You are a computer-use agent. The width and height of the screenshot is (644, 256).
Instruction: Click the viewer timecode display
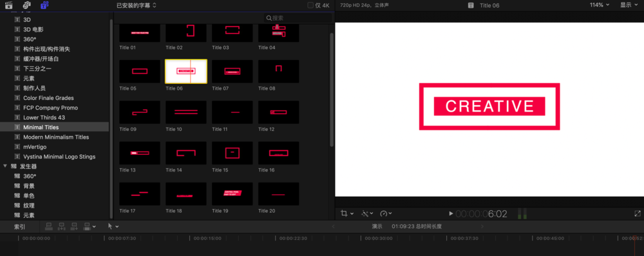tap(481, 214)
